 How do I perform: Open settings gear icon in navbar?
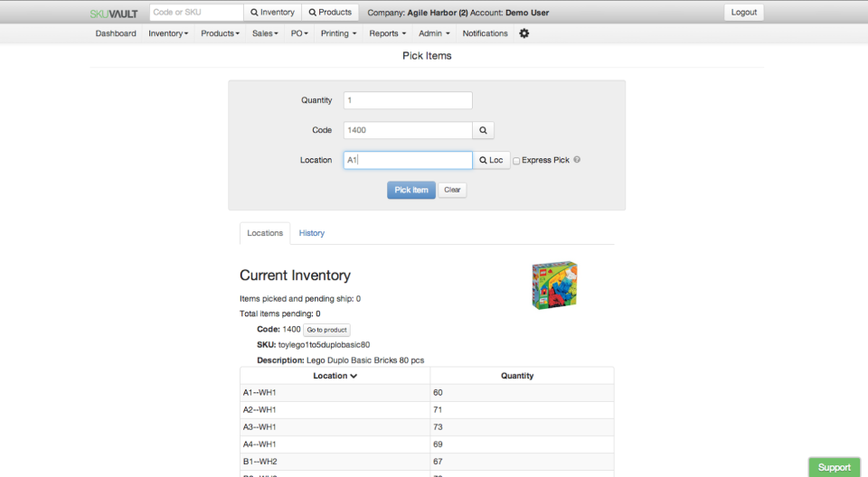pos(524,33)
